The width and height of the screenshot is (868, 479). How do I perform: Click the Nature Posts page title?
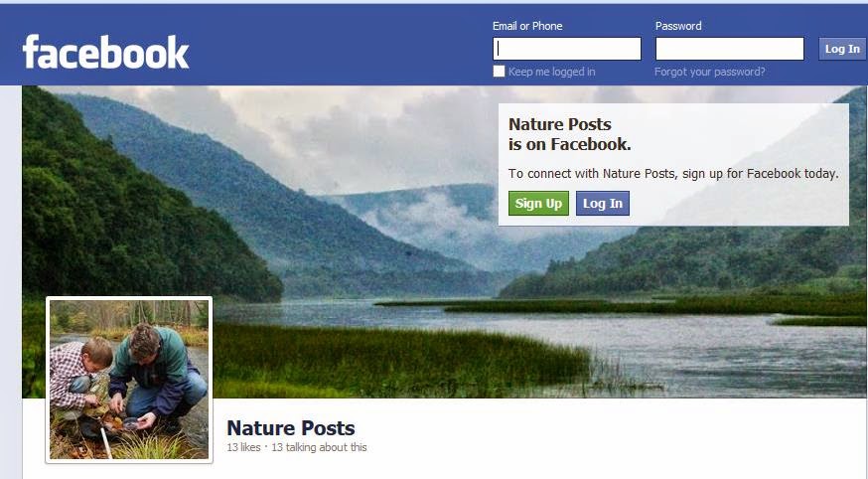(x=291, y=428)
